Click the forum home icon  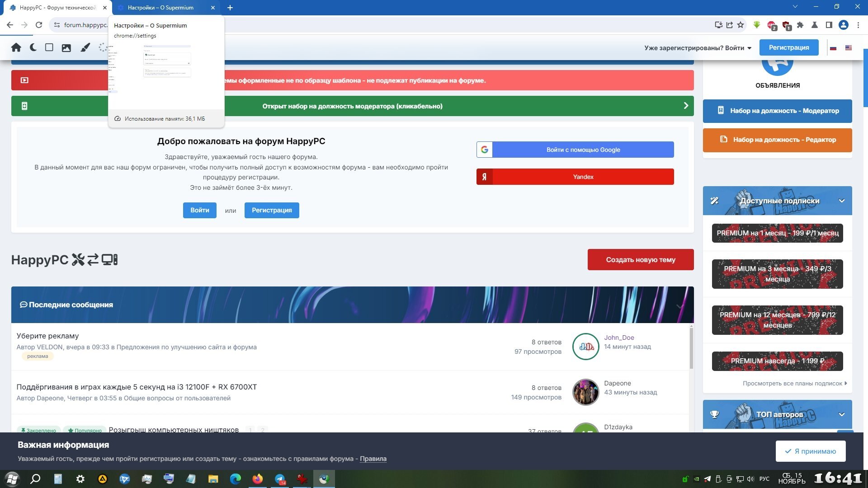click(x=16, y=47)
